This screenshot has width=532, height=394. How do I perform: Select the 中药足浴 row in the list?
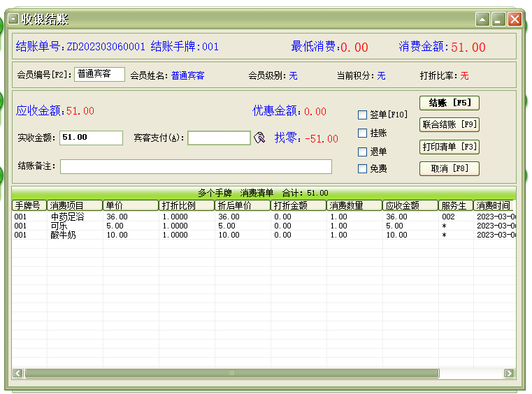click(x=264, y=217)
